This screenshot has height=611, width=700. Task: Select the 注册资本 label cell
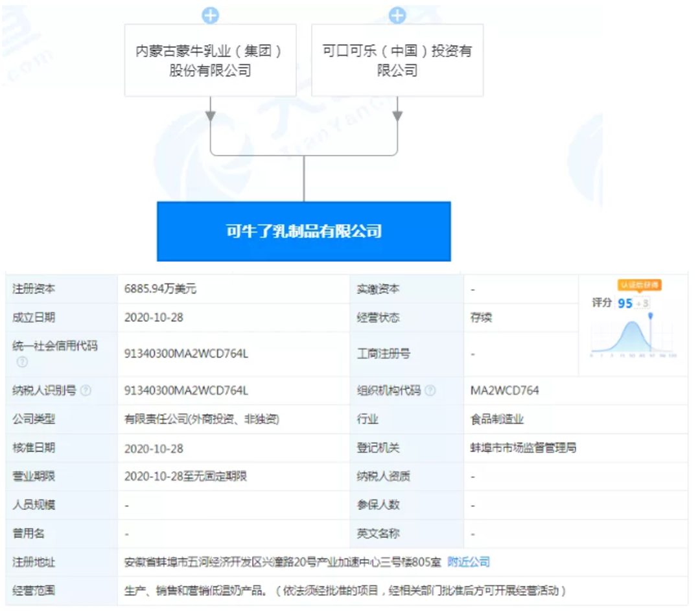point(62,289)
